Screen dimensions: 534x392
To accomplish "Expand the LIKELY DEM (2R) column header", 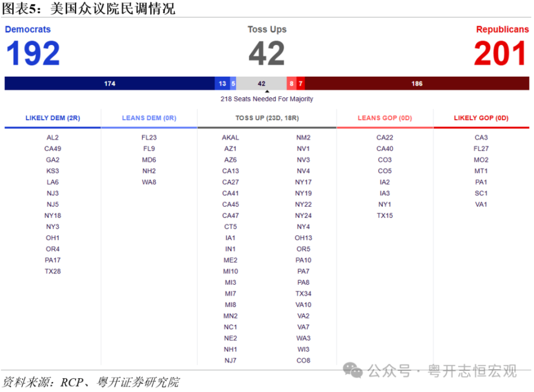I will tap(52, 118).
